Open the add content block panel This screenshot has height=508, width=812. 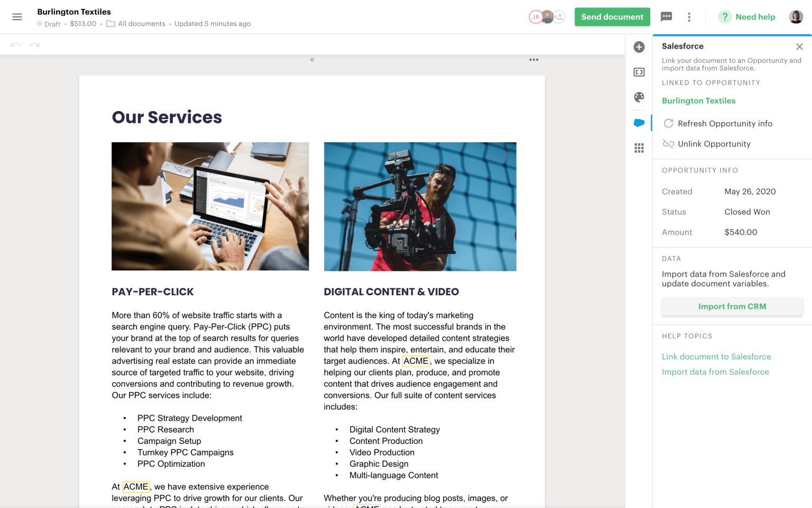[639, 47]
